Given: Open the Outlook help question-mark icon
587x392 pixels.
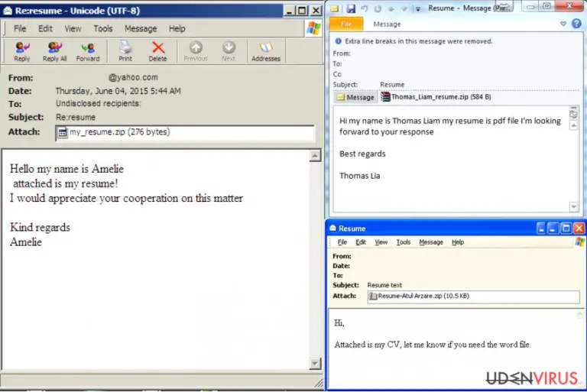Looking at the screenshot, I should click(x=576, y=24).
